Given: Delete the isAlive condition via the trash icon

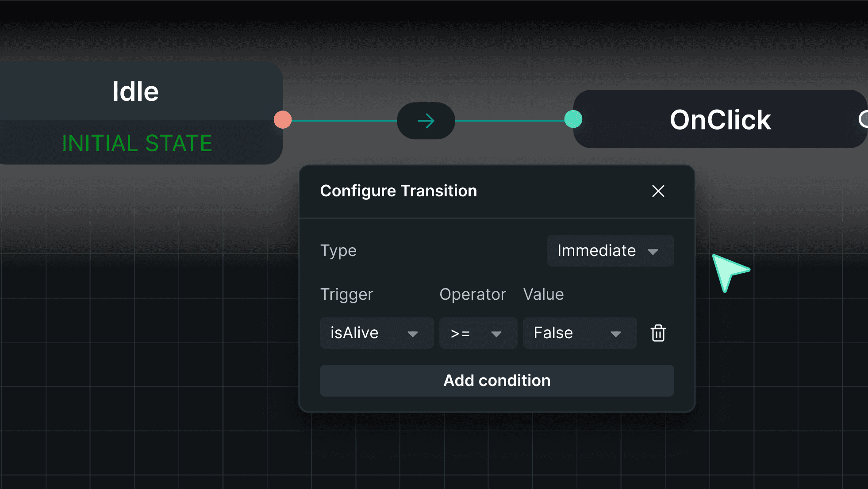Looking at the screenshot, I should 658,333.
